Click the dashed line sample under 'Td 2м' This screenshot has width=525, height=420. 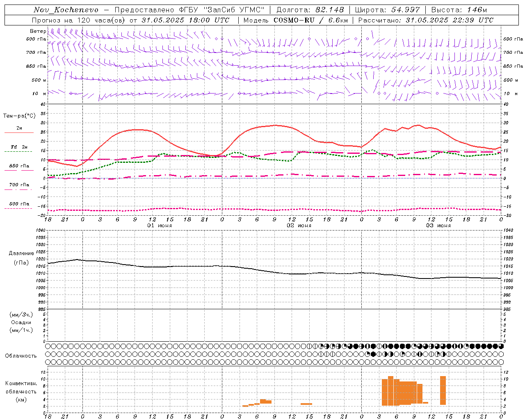point(18,151)
